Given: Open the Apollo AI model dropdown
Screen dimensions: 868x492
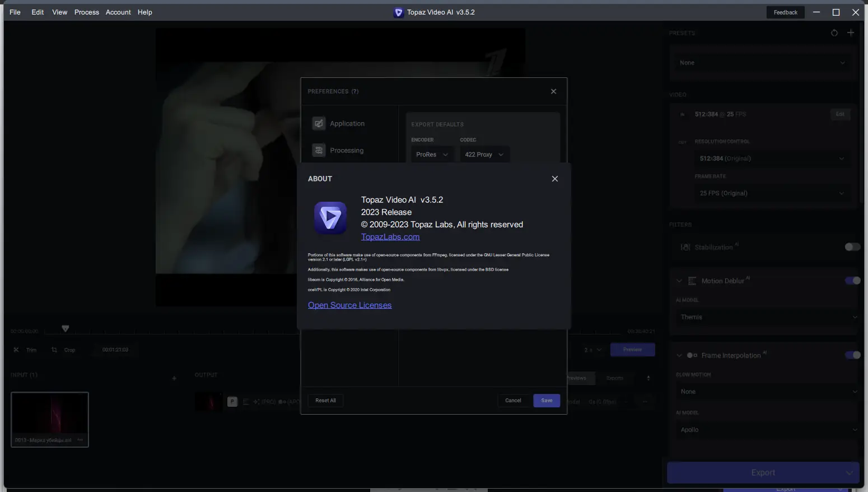Looking at the screenshot, I should pos(768,430).
